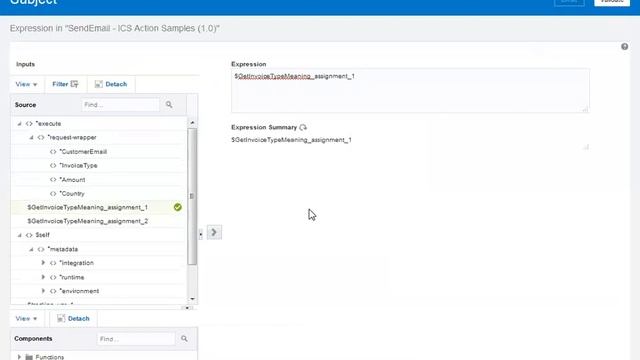
Task: Collapse the metadata tree node
Action: point(31,249)
